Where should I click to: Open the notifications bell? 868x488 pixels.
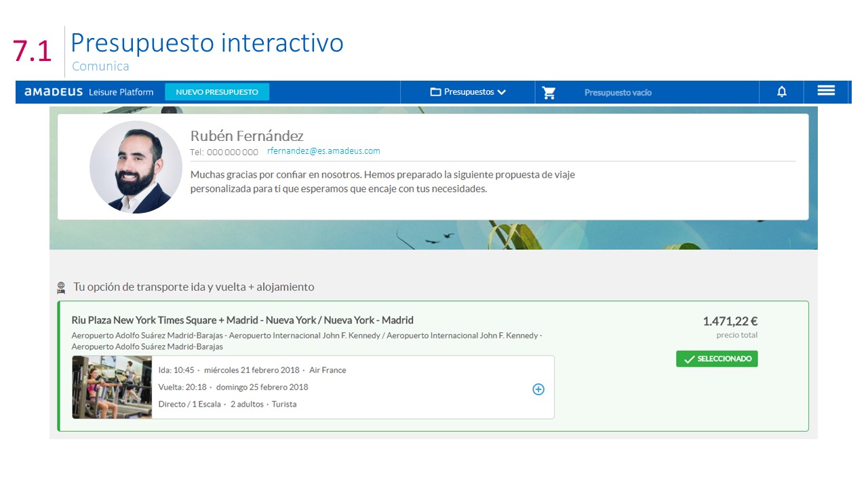click(782, 92)
